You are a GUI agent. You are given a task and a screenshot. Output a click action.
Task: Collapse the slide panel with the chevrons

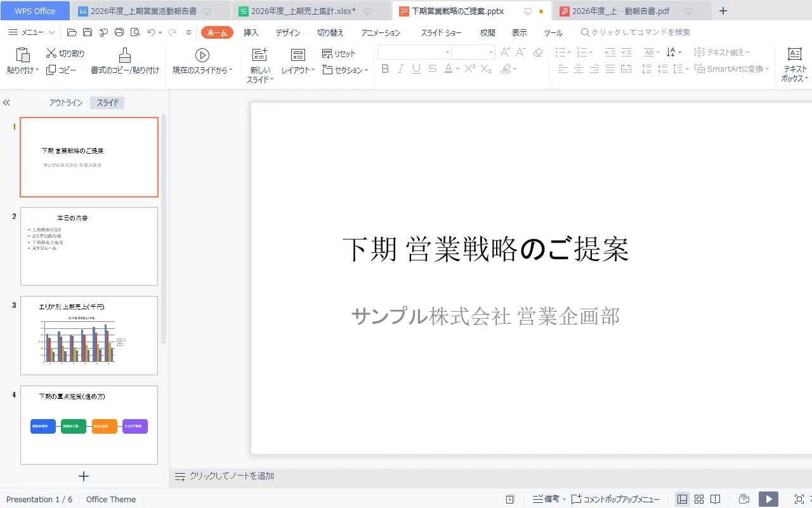[7, 102]
